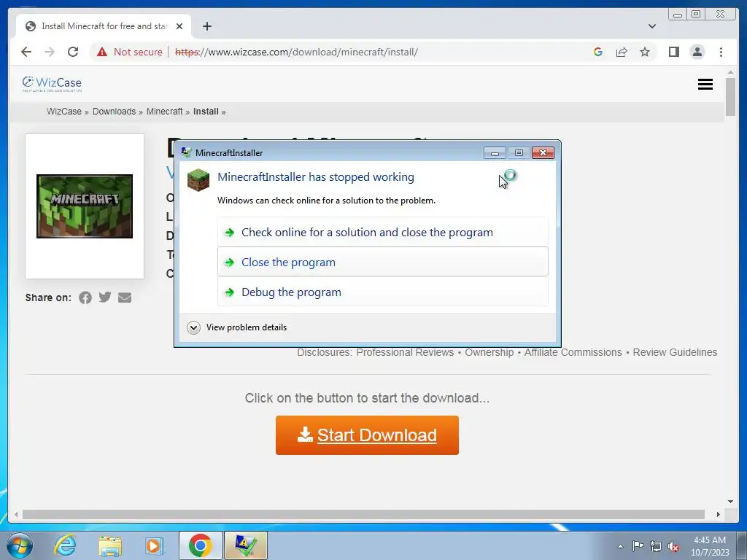Viewport: 747px width, 560px height.
Task: Go back with Chrome's back arrow
Action: pyautogui.click(x=26, y=52)
